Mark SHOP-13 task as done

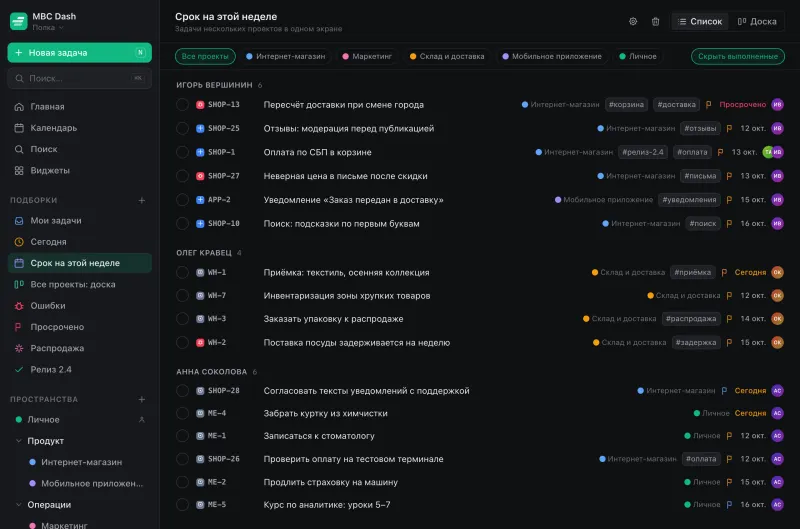click(x=182, y=105)
